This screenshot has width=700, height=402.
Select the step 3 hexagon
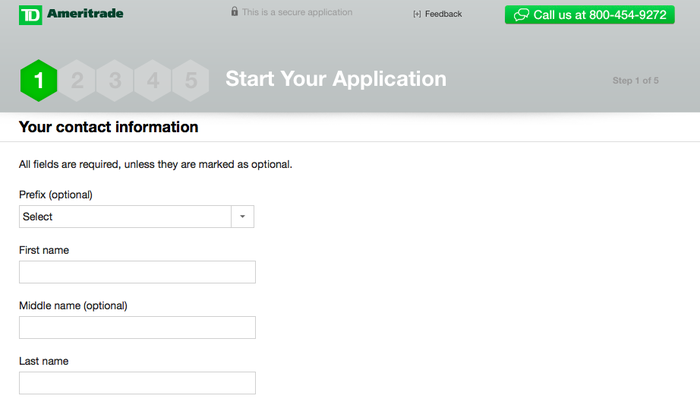pyautogui.click(x=115, y=80)
